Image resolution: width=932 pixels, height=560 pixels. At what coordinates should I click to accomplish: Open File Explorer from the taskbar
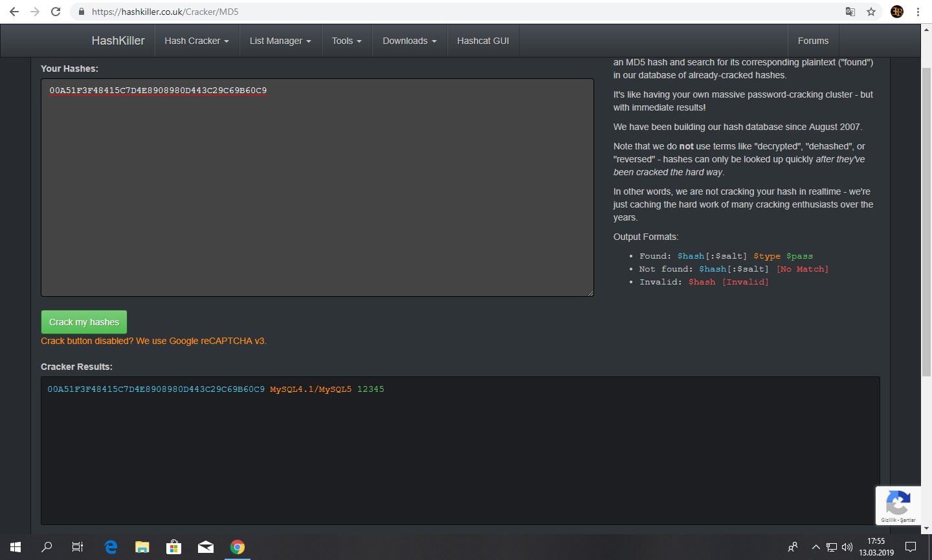pos(142,547)
